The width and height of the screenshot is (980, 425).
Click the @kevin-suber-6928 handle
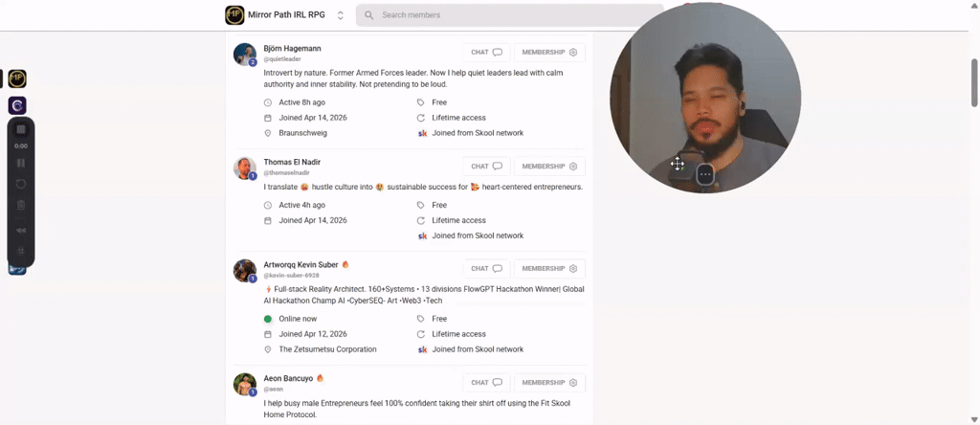[291, 275]
